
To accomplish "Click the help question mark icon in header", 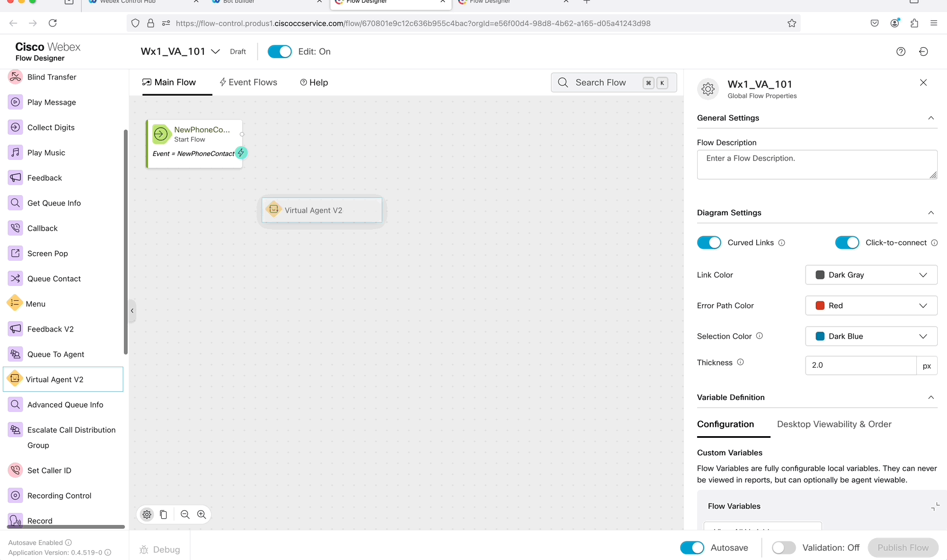I will click(x=900, y=52).
